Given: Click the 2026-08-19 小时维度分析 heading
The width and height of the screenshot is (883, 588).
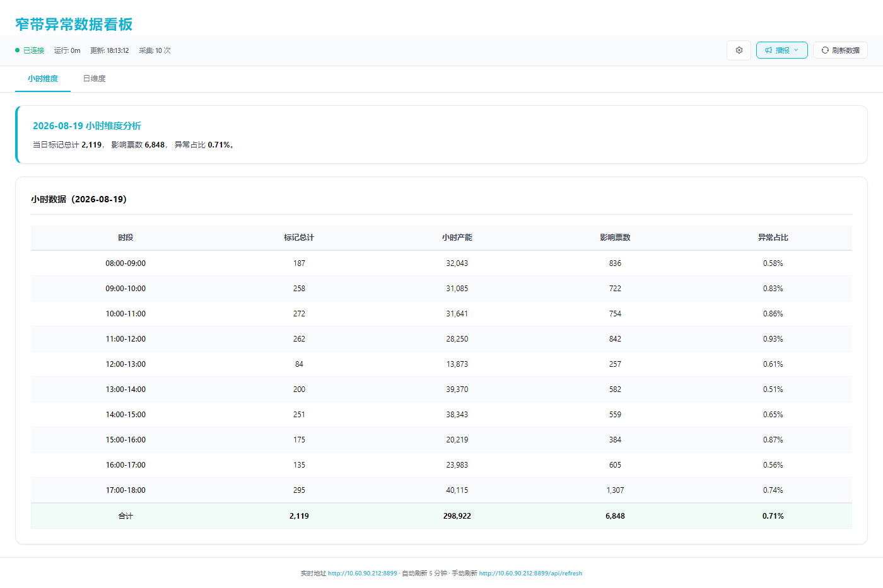Looking at the screenshot, I should click(87, 126).
